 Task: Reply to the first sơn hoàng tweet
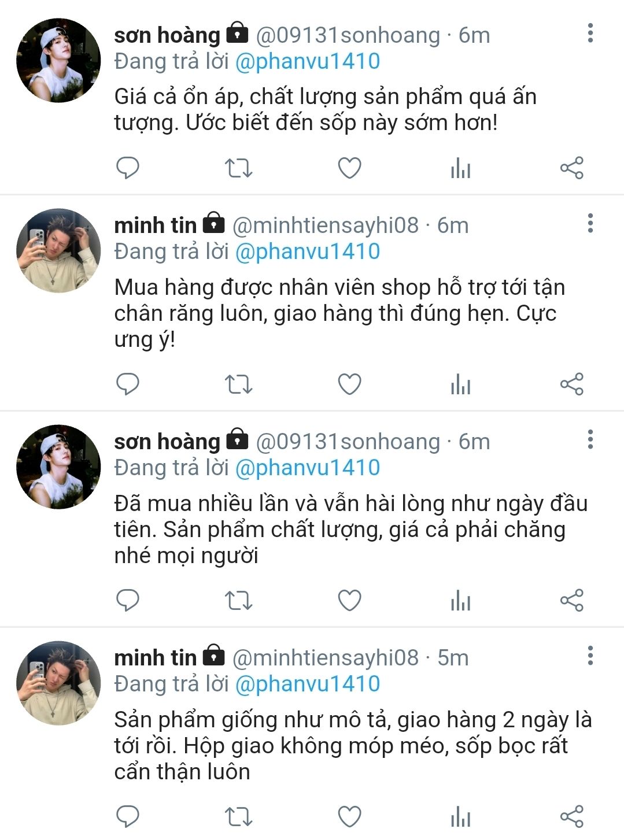coord(128,168)
